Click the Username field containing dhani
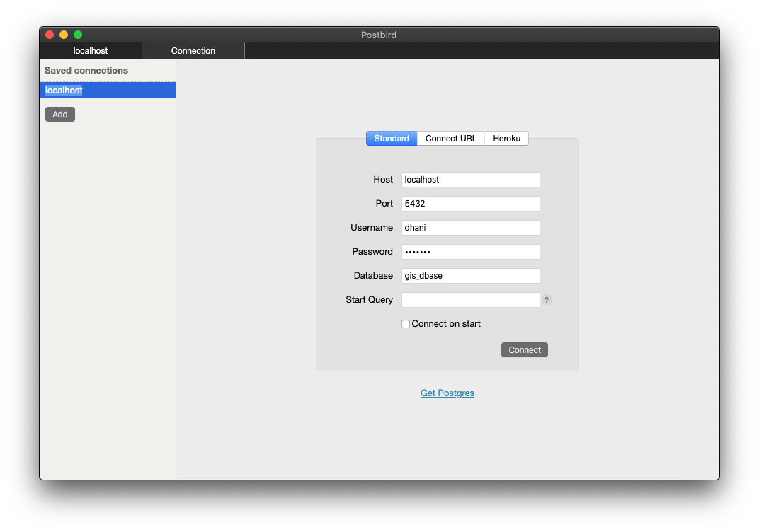This screenshot has height=532, width=759. coord(470,228)
